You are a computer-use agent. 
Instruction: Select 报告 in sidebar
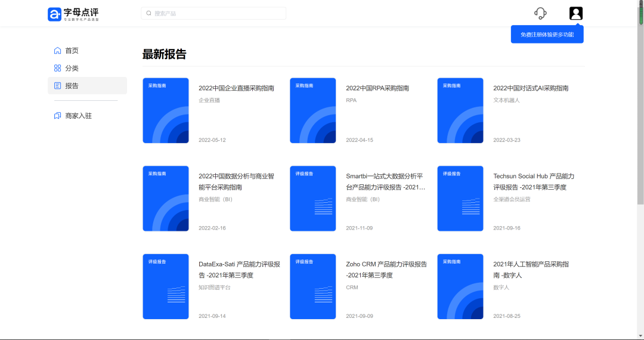point(87,85)
